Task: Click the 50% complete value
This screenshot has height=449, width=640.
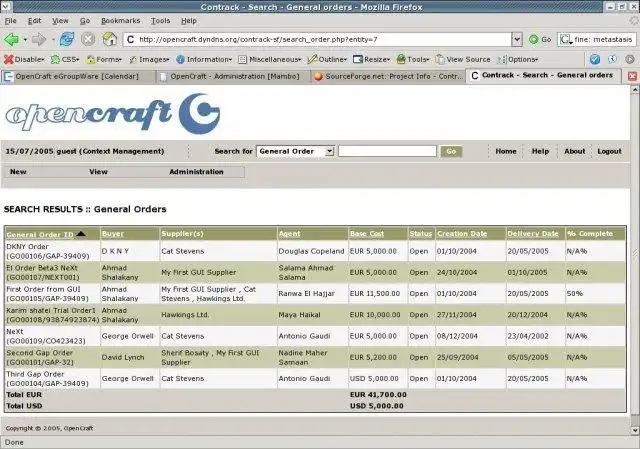Action: point(575,293)
